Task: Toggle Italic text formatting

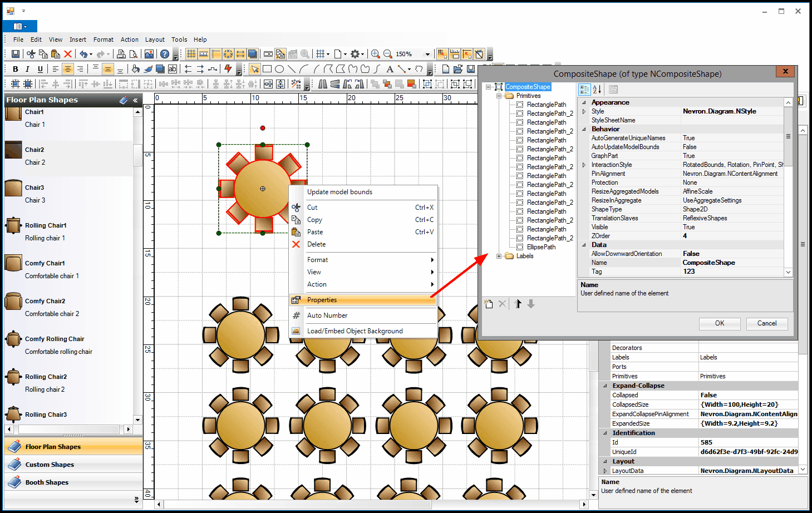Action: [28, 69]
